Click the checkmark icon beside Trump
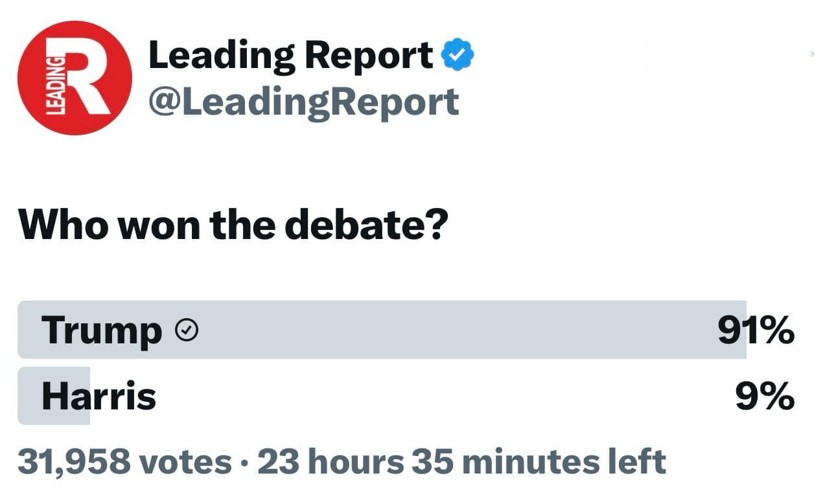The width and height of the screenshot is (836, 504). 187,331
